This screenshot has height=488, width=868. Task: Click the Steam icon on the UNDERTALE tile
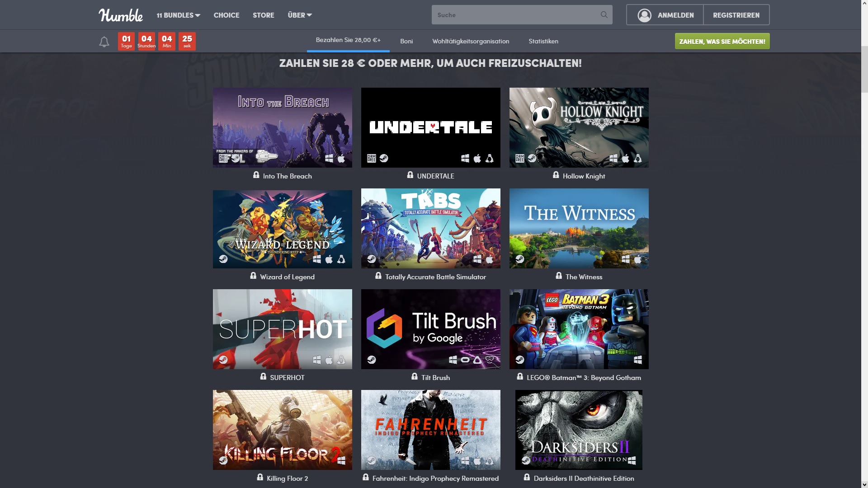click(x=384, y=158)
